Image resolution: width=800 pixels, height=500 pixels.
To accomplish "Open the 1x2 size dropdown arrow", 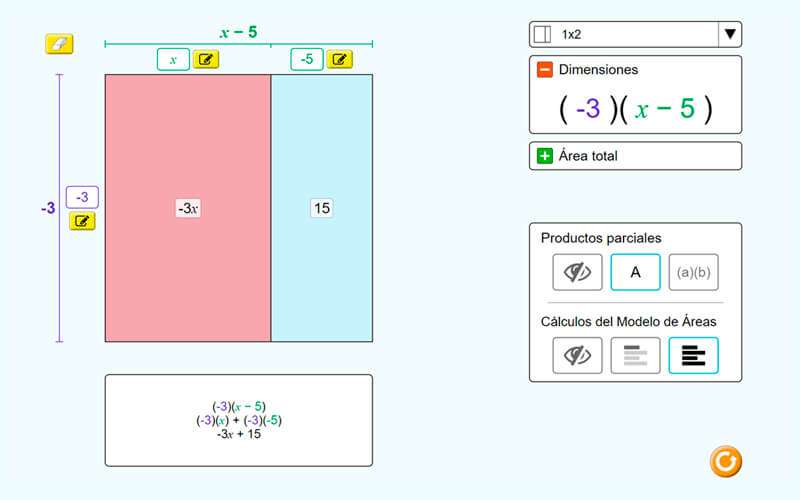I will click(x=730, y=35).
